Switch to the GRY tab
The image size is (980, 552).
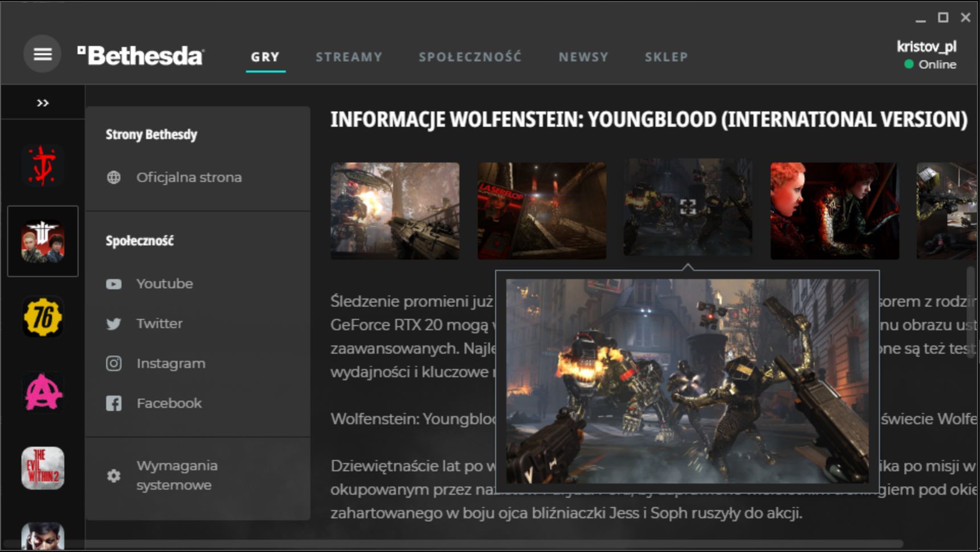pos(266,57)
